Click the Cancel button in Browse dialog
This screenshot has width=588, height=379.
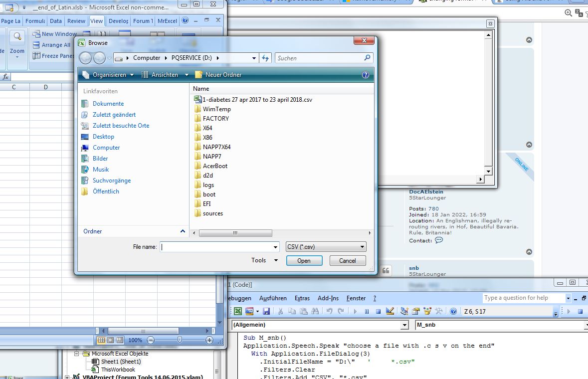pyautogui.click(x=348, y=260)
